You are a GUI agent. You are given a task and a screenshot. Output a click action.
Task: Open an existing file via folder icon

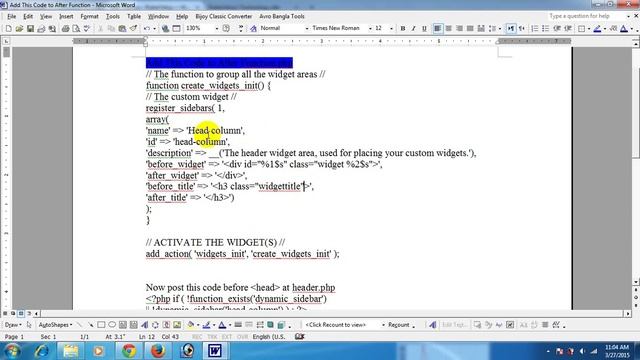[x=19, y=29]
